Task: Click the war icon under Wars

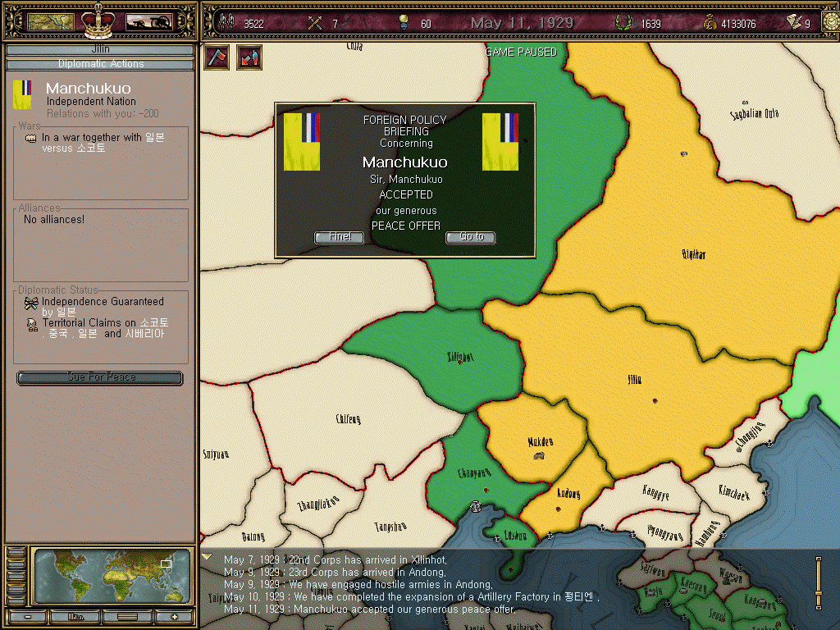Action: tap(30, 139)
